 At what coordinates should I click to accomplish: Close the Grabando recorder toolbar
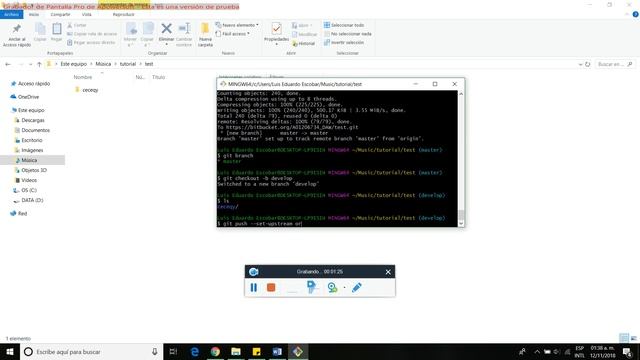[388, 272]
